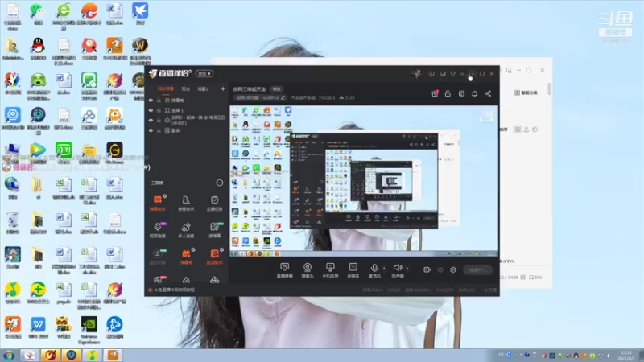This screenshot has width=644, height=362.
Task: Toggle the preview eye icon near the settings gear
Action: coord(440,269)
